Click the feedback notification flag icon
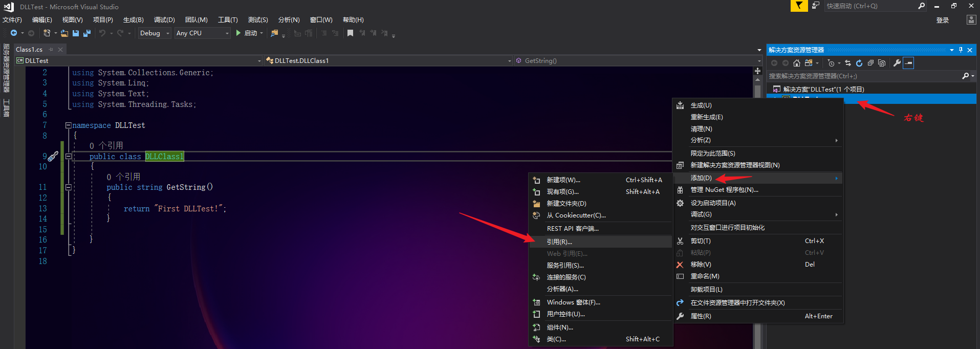 click(799, 6)
